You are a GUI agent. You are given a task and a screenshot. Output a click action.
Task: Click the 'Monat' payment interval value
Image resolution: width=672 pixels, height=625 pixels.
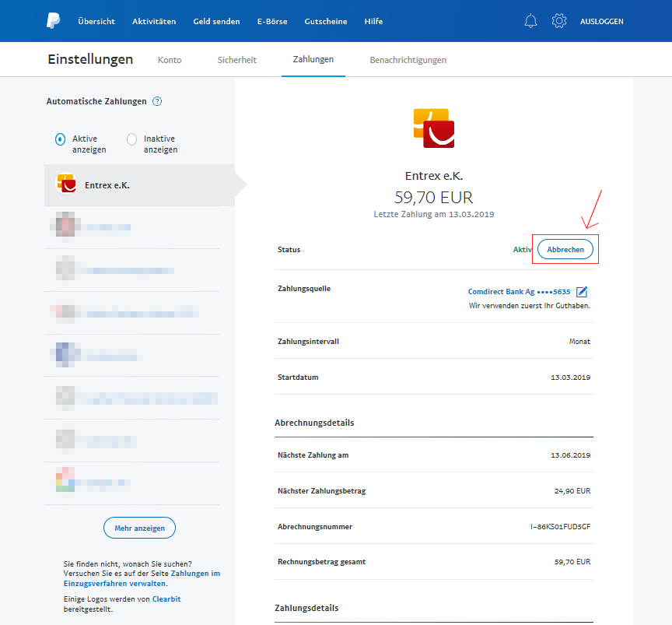click(x=579, y=342)
